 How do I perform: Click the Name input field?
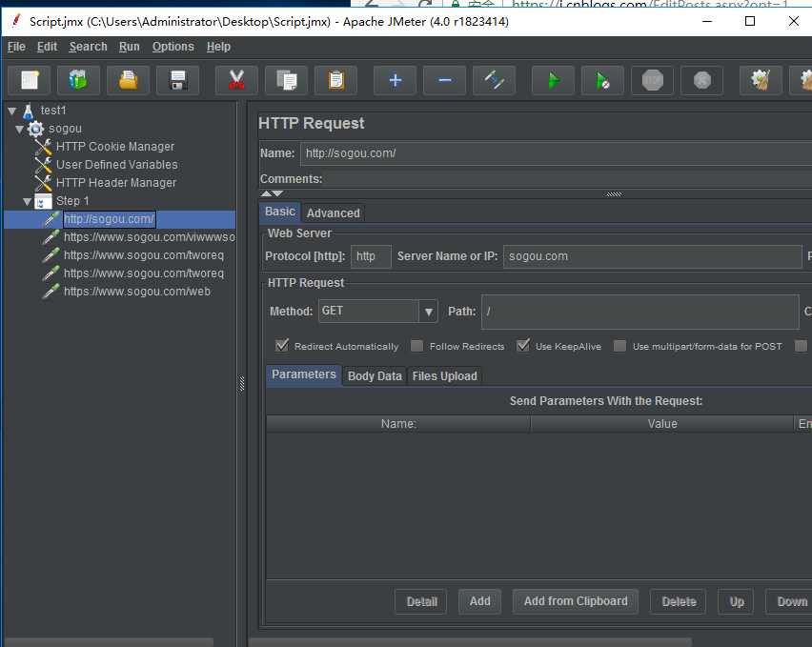[x=556, y=153]
